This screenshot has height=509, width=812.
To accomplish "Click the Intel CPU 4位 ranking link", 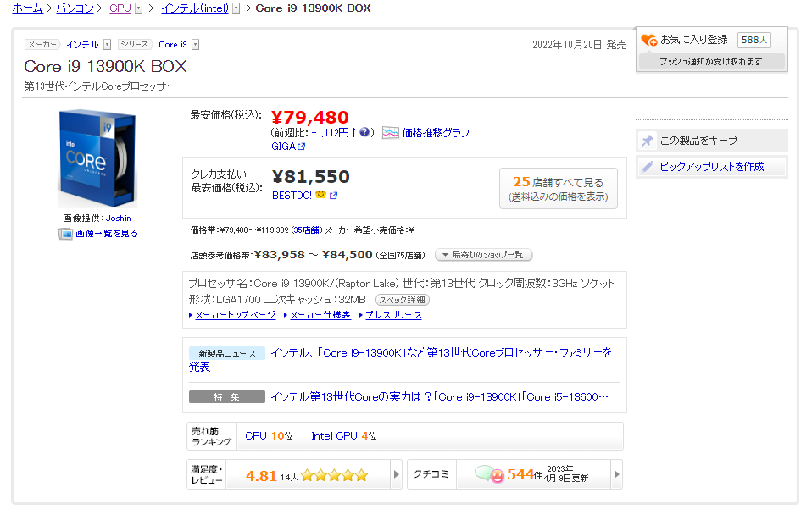I will 344,436.
